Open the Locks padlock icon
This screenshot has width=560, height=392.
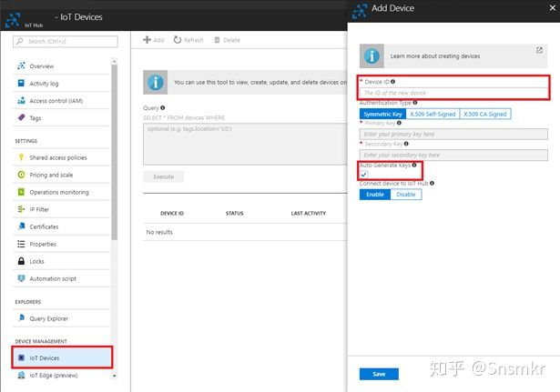click(21, 261)
